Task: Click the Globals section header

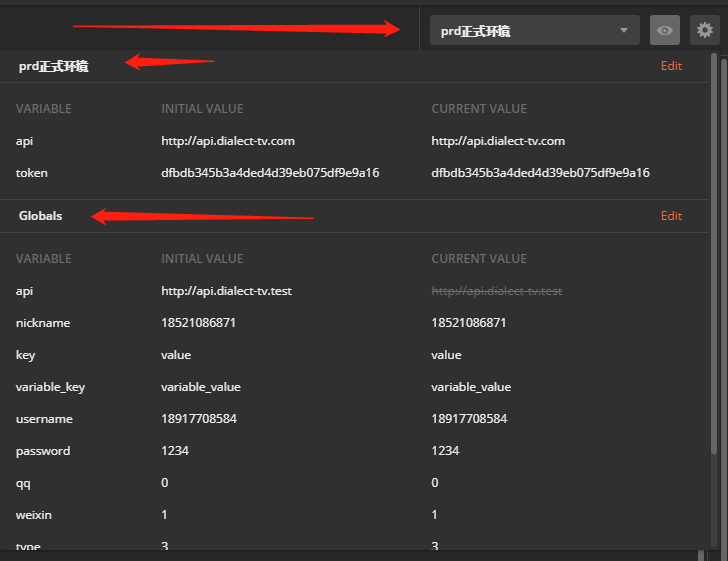Action: point(40,216)
